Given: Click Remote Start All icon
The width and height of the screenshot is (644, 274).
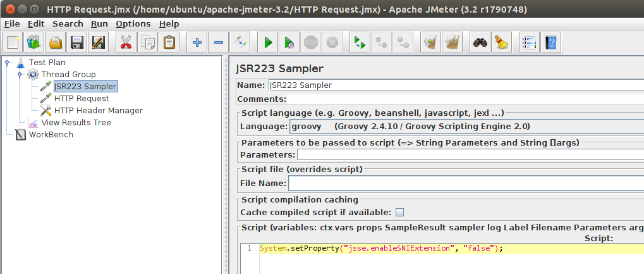Looking at the screenshot, I should pyautogui.click(x=360, y=42).
